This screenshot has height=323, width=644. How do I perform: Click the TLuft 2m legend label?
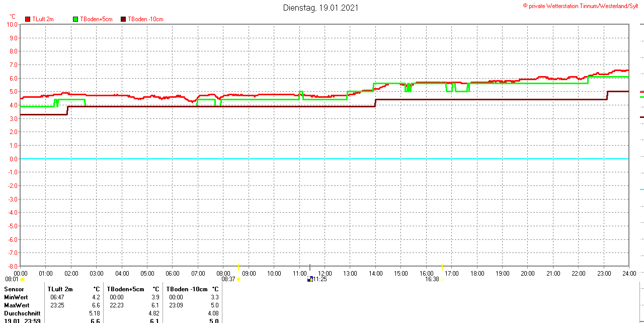click(x=43, y=19)
